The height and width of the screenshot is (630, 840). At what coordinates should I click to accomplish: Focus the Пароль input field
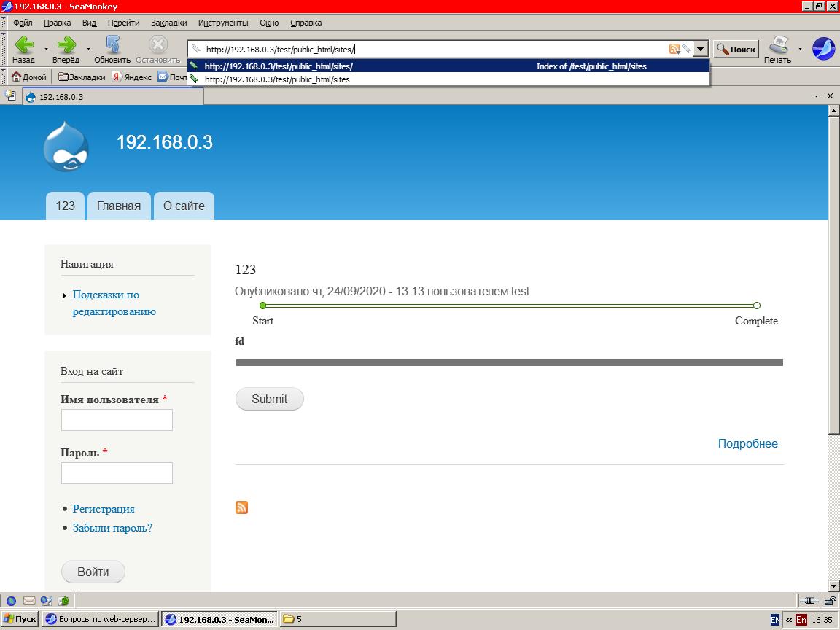coord(117,473)
